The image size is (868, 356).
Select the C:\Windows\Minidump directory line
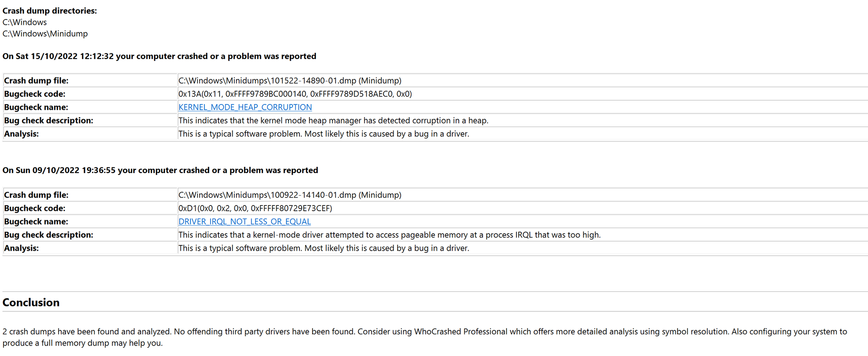click(x=45, y=34)
